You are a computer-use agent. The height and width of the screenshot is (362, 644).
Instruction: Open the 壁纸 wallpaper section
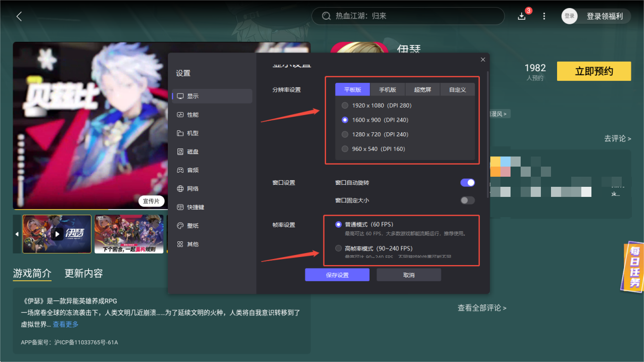click(212, 226)
